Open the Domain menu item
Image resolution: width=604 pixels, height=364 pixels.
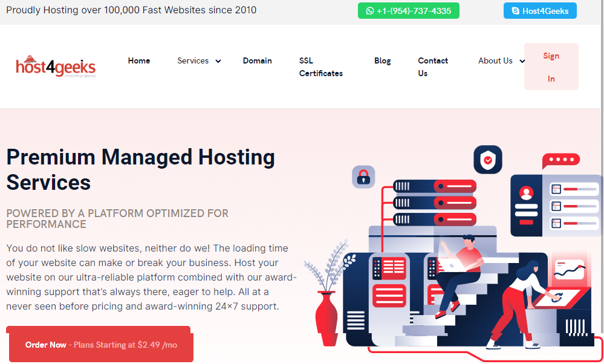[258, 60]
